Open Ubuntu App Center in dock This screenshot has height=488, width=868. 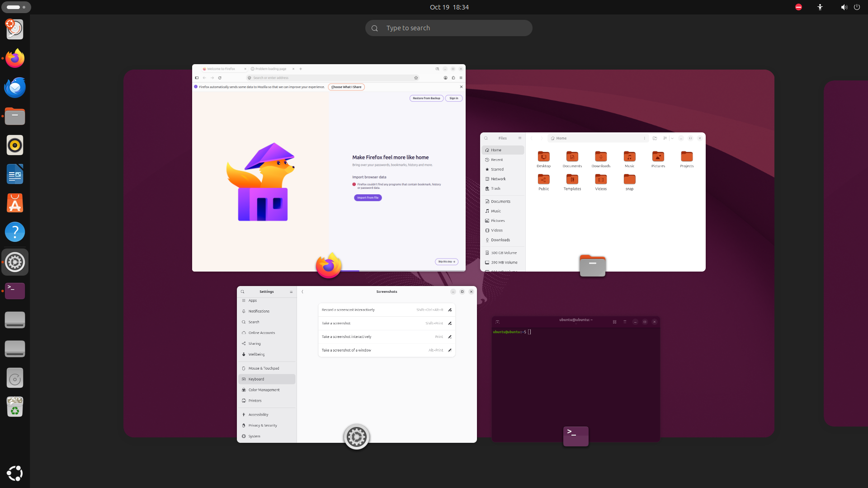[15, 203]
